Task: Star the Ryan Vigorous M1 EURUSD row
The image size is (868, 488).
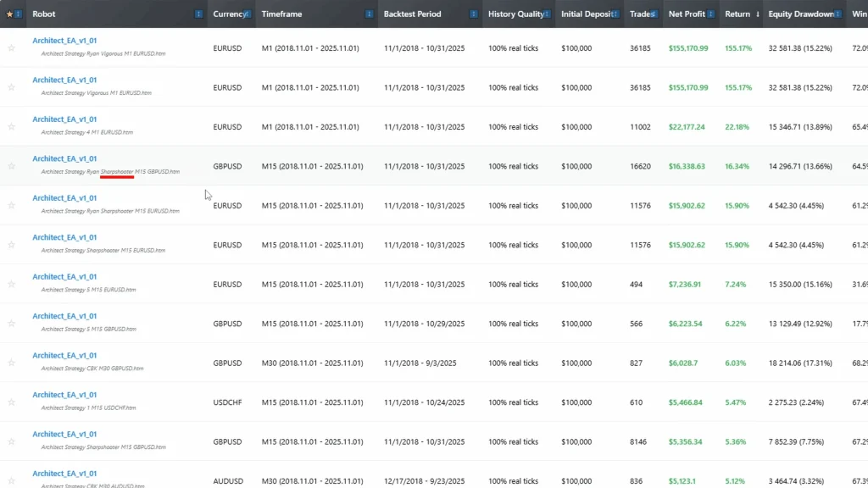Action: pos(11,48)
